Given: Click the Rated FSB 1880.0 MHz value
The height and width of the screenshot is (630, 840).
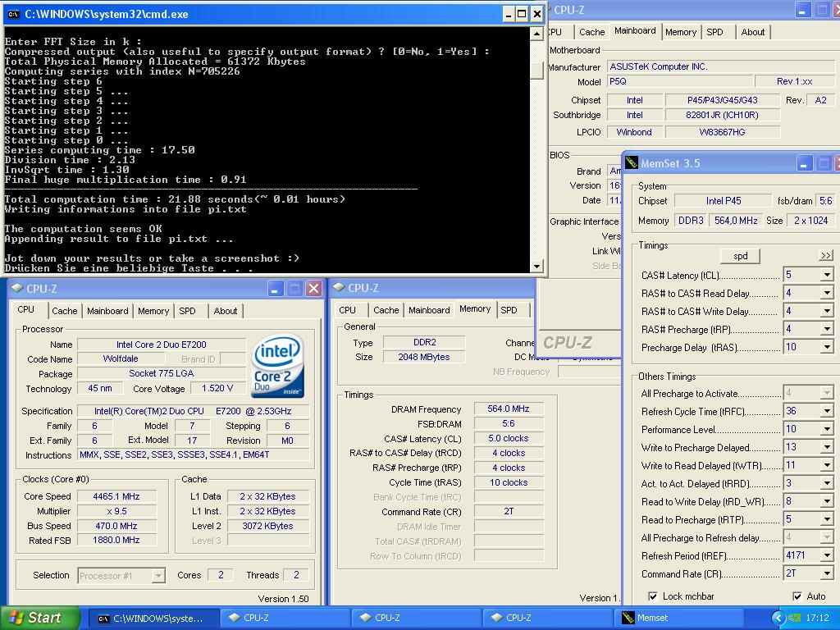Looking at the screenshot, I should coord(116,540).
